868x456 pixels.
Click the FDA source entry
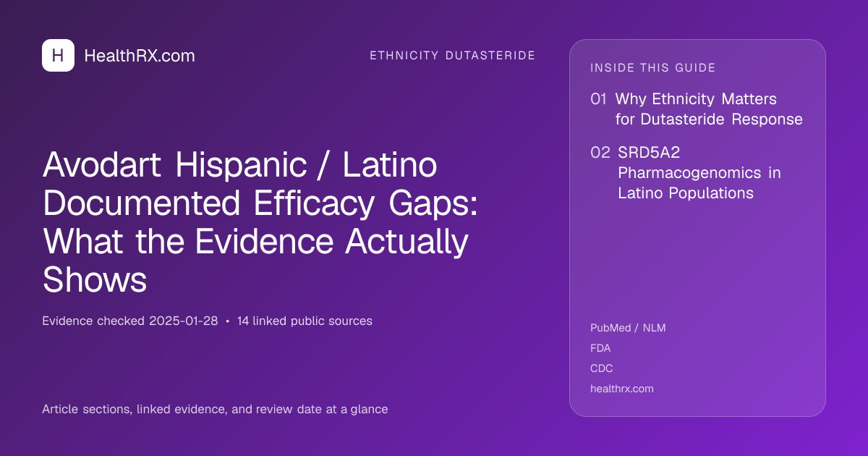click(600, 348)
